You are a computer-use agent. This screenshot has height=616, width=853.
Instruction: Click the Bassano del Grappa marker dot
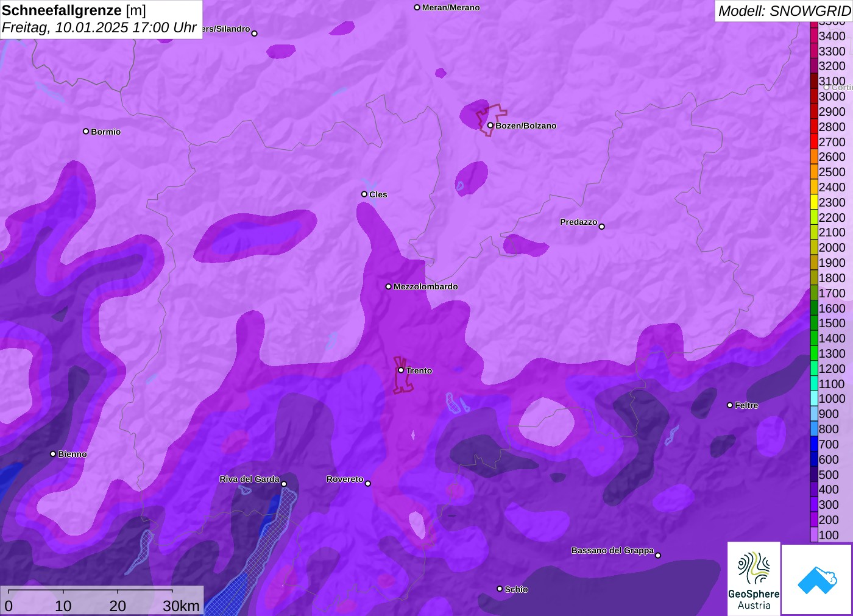pos(657,555)
